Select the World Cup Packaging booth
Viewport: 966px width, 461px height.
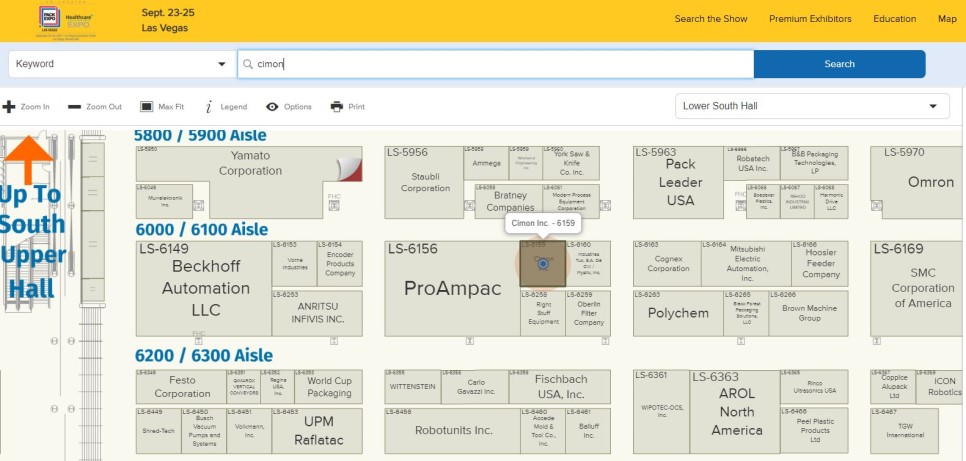pyautogui.click(x=328, y=386)
